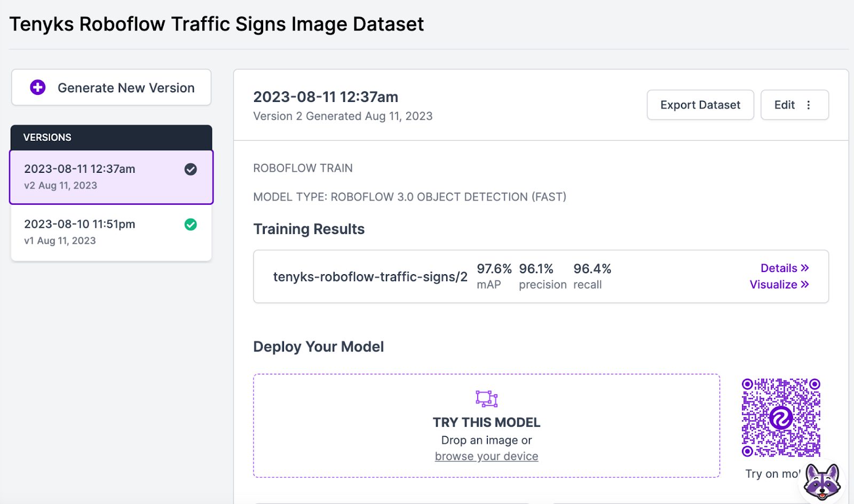This screenshot has width=854, height=504.
Task: Click the ROBOFLOW TRAIN label
Action: pyautogui.click(x=303, y=168)
